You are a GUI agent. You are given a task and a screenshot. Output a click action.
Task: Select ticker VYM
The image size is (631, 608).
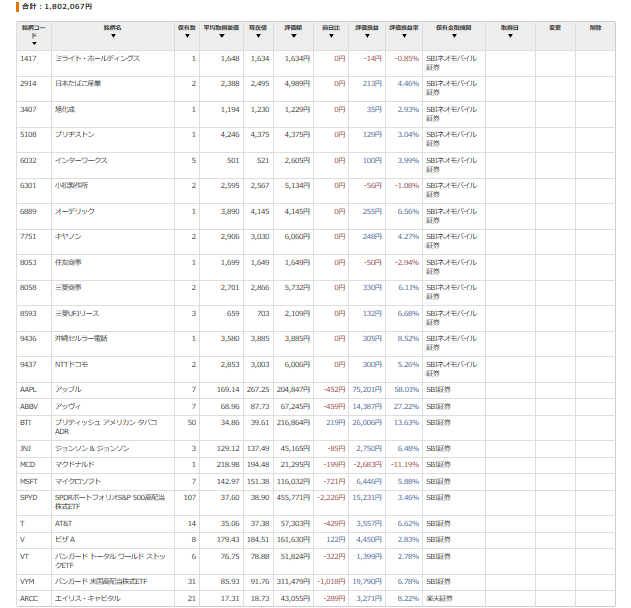(x=27, y=582)
